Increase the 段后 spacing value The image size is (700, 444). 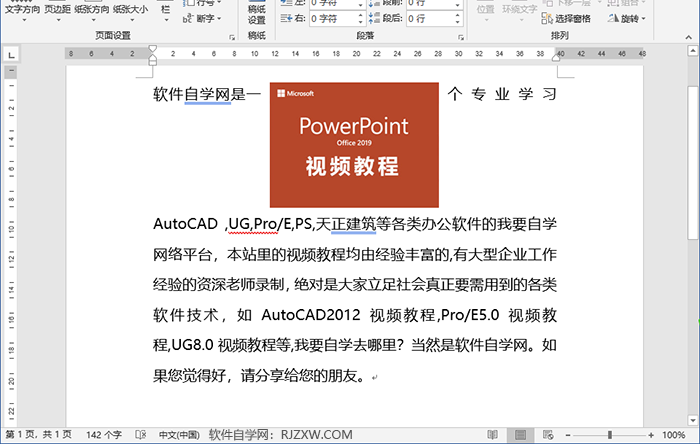[458, 16]
